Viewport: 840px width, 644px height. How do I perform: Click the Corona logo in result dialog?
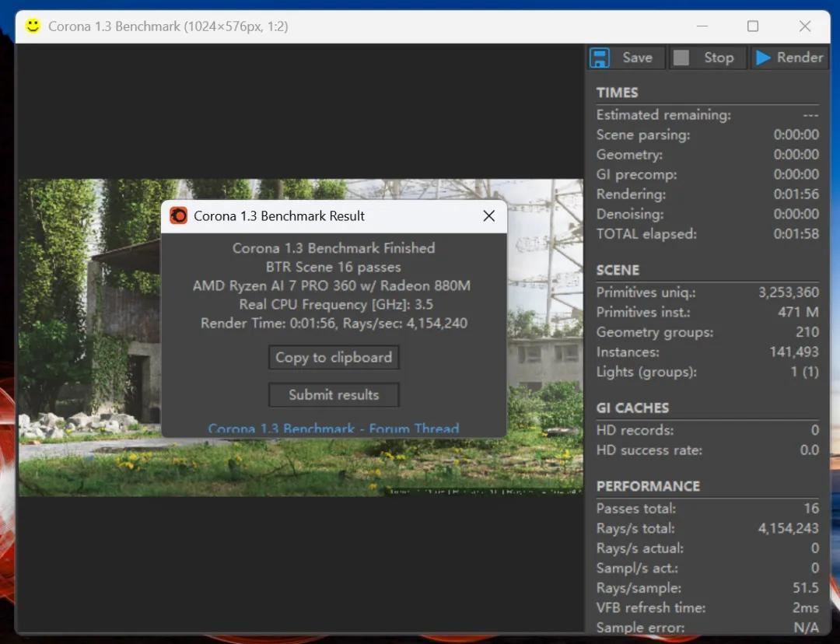(x=179, y=215)
